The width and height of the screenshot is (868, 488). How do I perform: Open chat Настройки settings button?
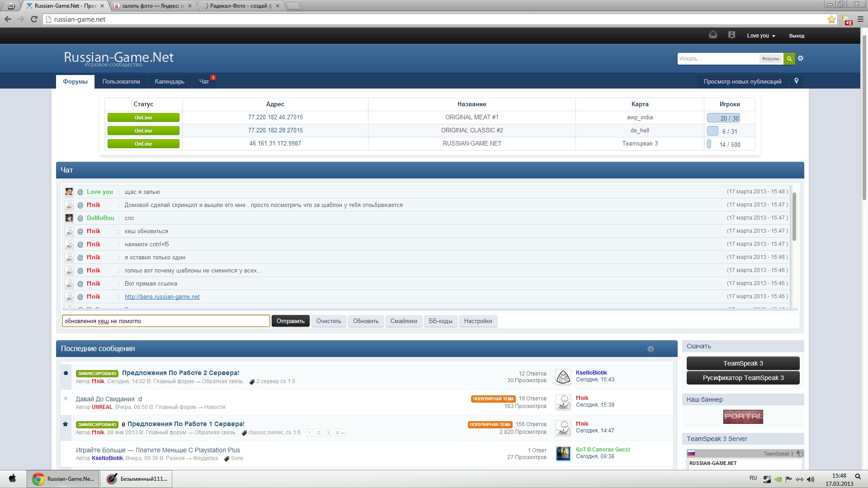coord(478,321)
